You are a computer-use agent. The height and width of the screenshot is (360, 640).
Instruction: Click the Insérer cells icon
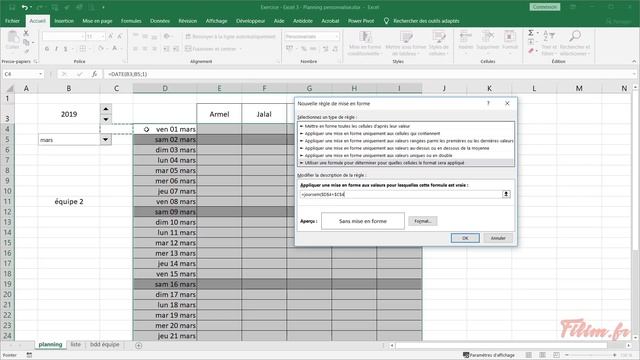tap(466, 40)
